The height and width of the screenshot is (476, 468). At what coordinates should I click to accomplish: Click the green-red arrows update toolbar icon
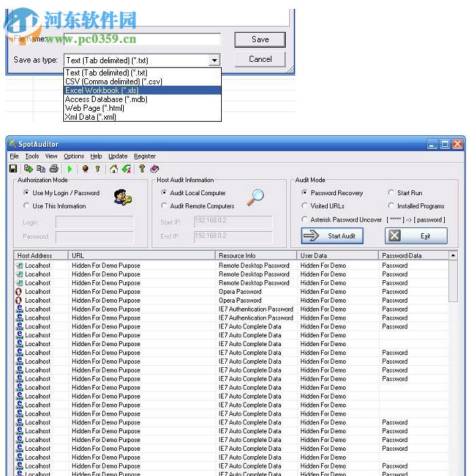click(x=127, y=169)
